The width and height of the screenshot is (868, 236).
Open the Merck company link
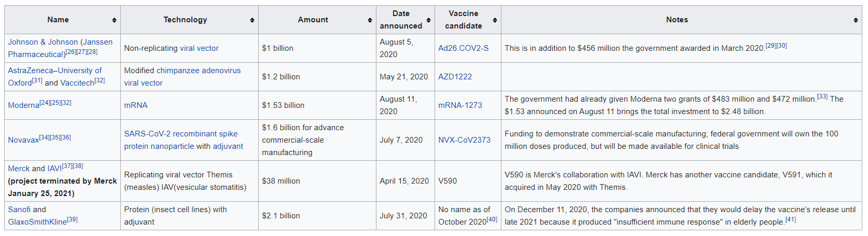19,169
